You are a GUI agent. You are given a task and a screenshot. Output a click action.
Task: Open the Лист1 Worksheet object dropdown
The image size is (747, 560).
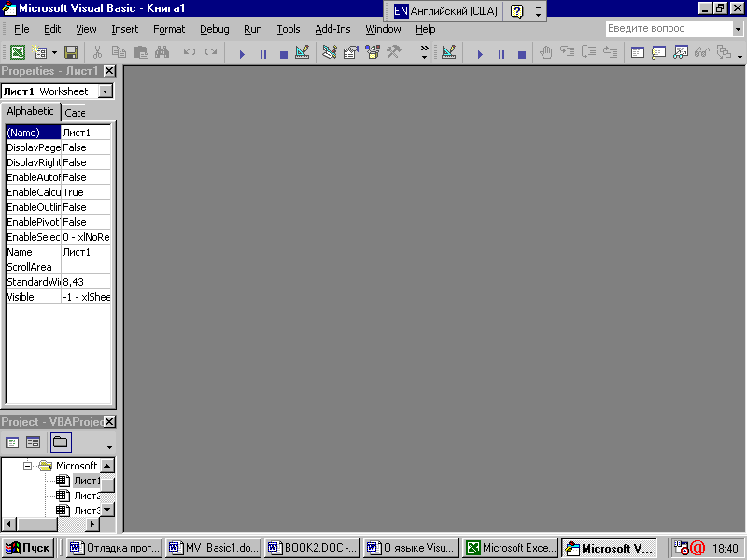pyautogui.click(x=106, y=91)
